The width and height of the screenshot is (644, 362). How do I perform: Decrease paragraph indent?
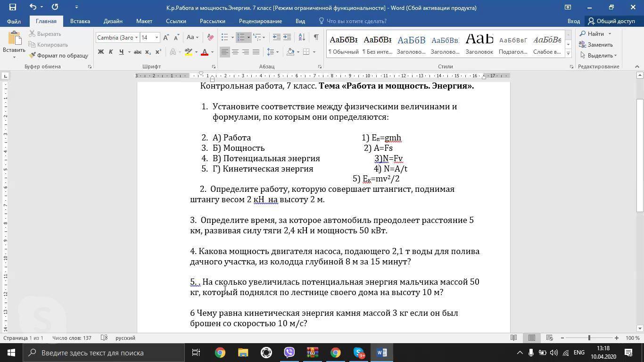point(277,37)
